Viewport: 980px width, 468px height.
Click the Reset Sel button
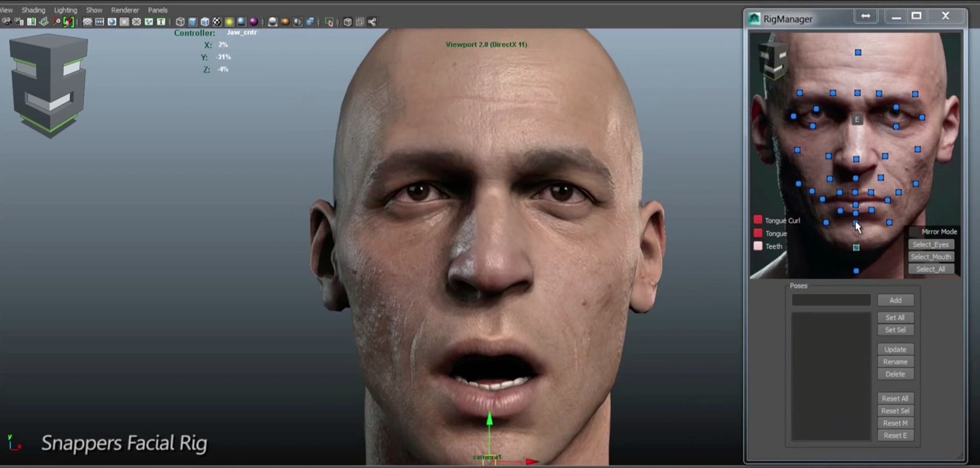[x=895, y=411]
